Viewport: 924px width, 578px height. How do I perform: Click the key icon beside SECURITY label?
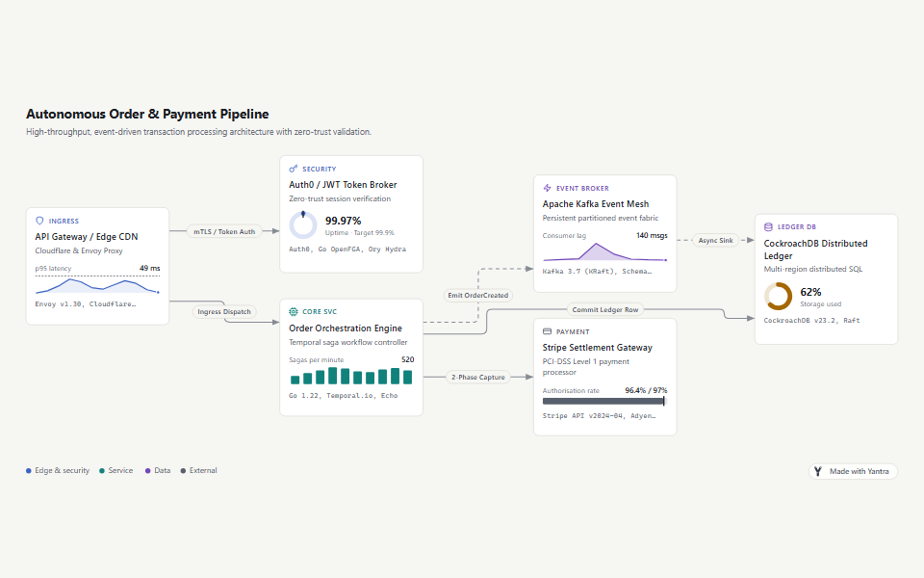tap(293, 169)
